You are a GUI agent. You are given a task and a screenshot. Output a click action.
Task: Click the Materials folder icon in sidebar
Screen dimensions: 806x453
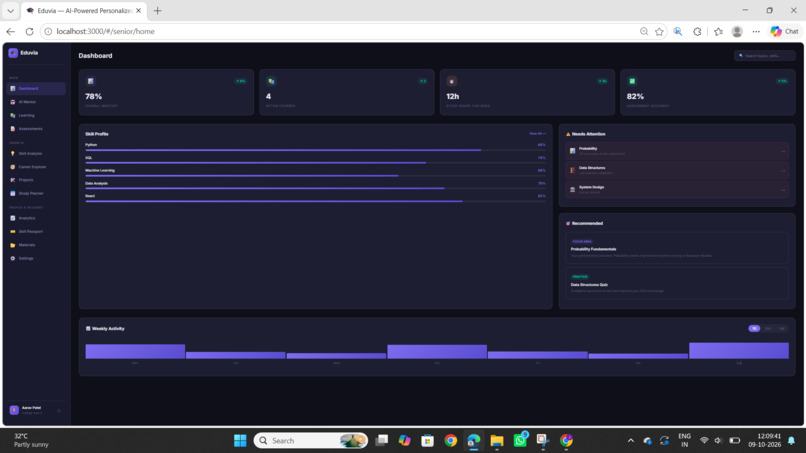coord(13,245)
